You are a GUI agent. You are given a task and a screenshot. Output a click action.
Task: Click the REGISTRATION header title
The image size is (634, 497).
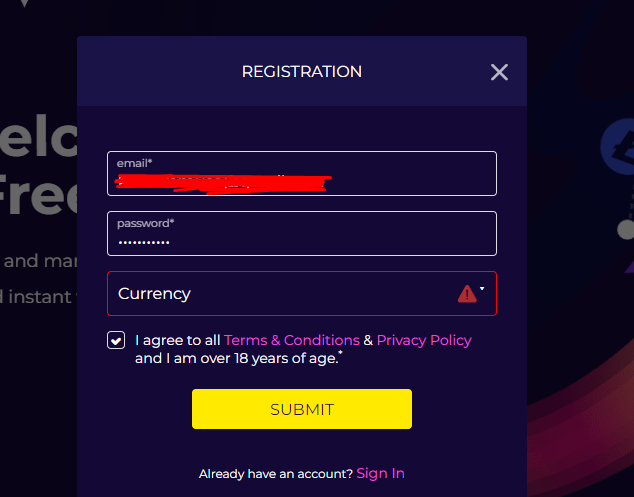pyautogui.click(x=302, y=72)
